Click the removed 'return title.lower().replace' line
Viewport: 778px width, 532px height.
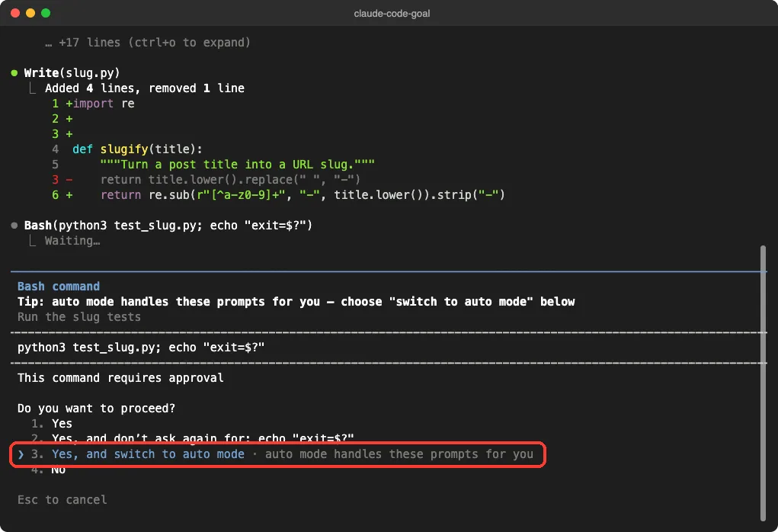(x=206, y=180)
